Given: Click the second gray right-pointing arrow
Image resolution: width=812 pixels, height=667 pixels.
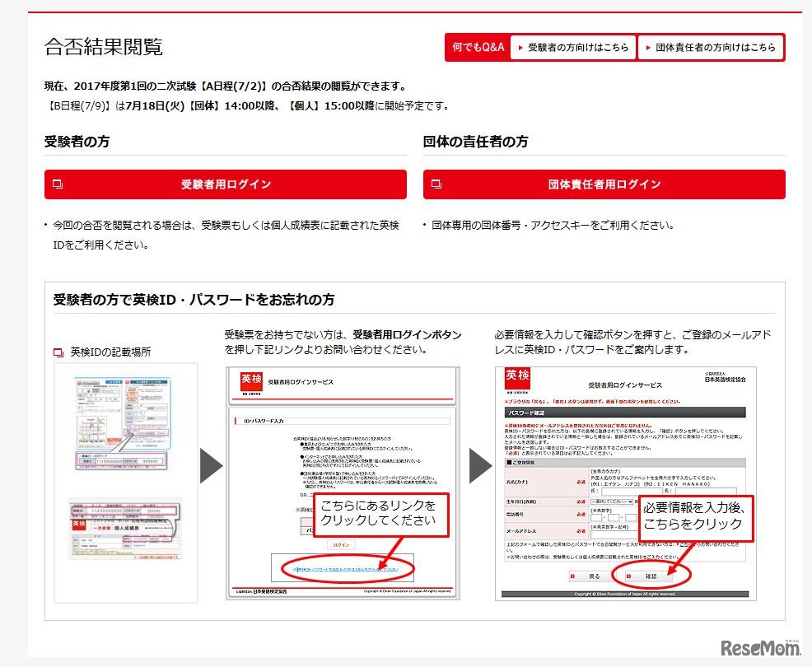Looking at the screenshot, I should coord(481,466).
